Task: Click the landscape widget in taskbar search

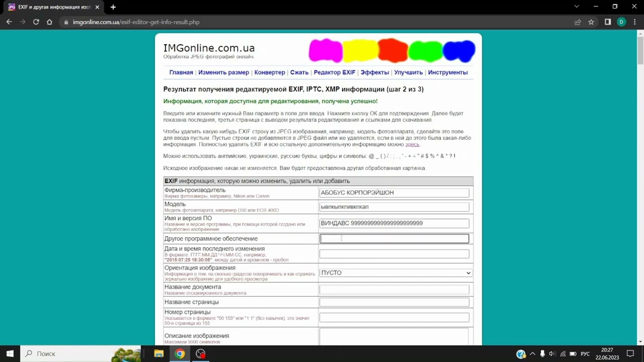Action: point(126,354)
